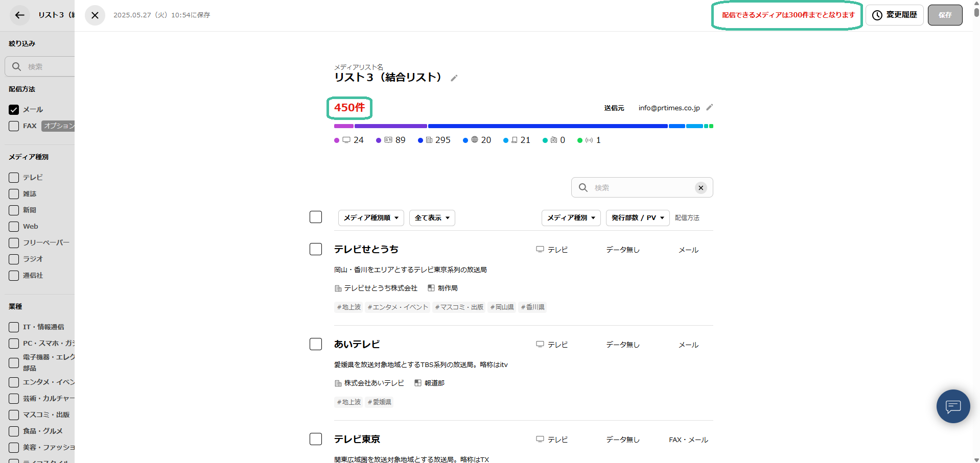Click the newspaper count icon showing 295

[429, 140]
